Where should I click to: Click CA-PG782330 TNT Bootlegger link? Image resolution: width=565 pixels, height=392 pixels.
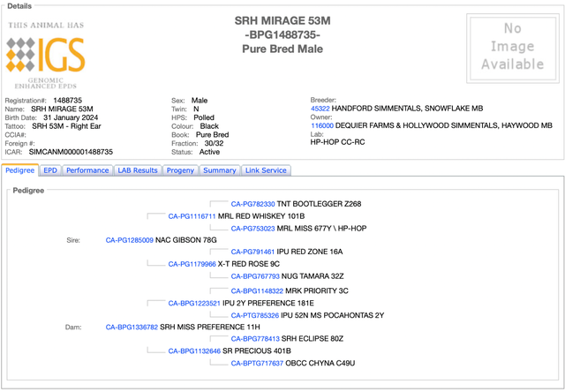coord(252,204)
